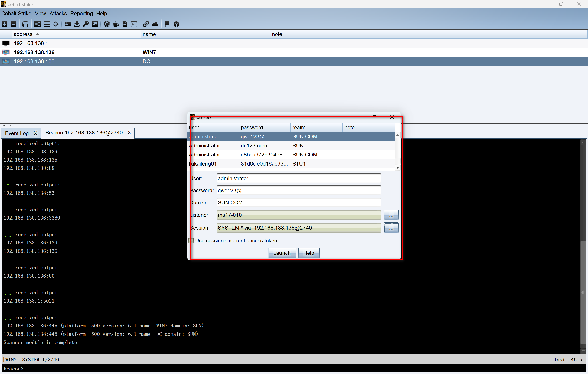This screenshot has height=374, width=588.
Task: Open Listener chooser ellipsis button
Action: [x=391, y=215]
